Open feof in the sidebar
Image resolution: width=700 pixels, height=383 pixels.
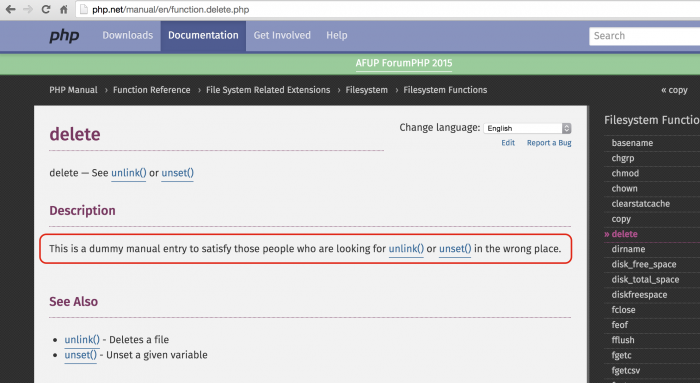click(x=620, y=325)
